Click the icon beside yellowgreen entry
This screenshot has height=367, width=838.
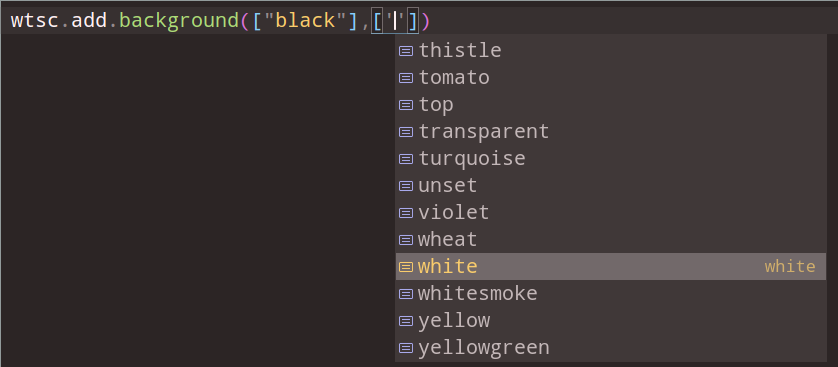[x=406, y=348]
